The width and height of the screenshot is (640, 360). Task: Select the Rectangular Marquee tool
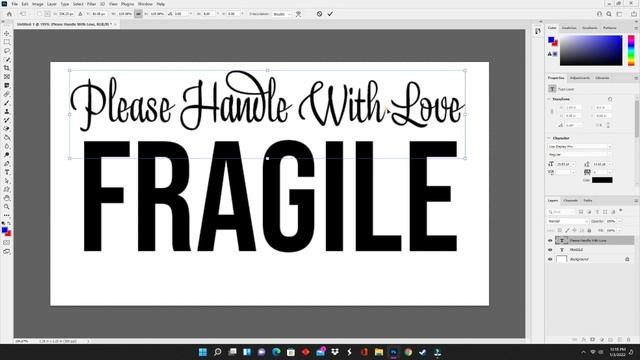pos(7,42)
